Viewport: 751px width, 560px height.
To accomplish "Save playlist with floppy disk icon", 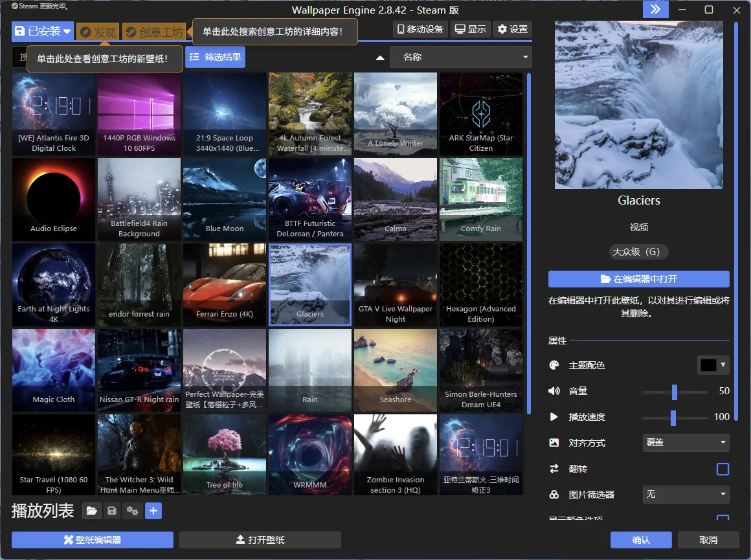I will click(111, 511).
